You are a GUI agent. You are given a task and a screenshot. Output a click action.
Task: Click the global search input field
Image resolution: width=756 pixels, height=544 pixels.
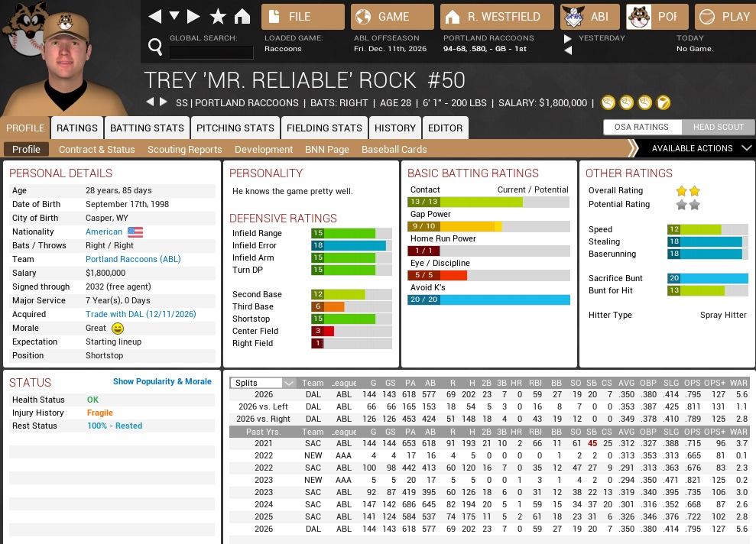pos(211,52)
